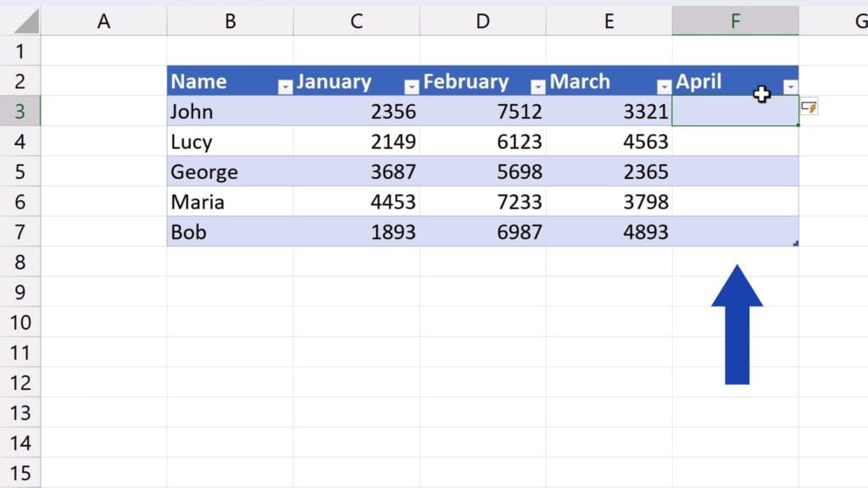Select row 1 header
The image size is (868, 488).
point(20,51)
